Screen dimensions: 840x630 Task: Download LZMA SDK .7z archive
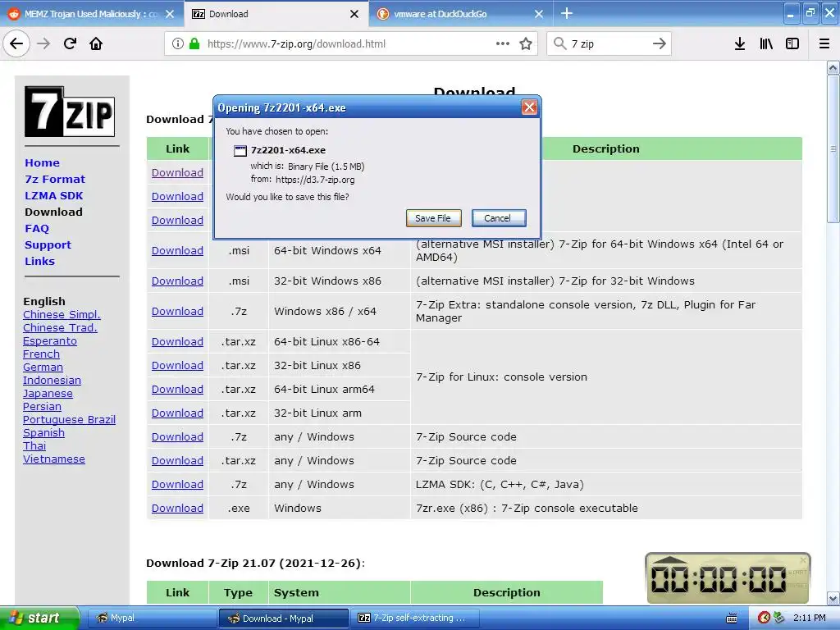tap(177, 484)
